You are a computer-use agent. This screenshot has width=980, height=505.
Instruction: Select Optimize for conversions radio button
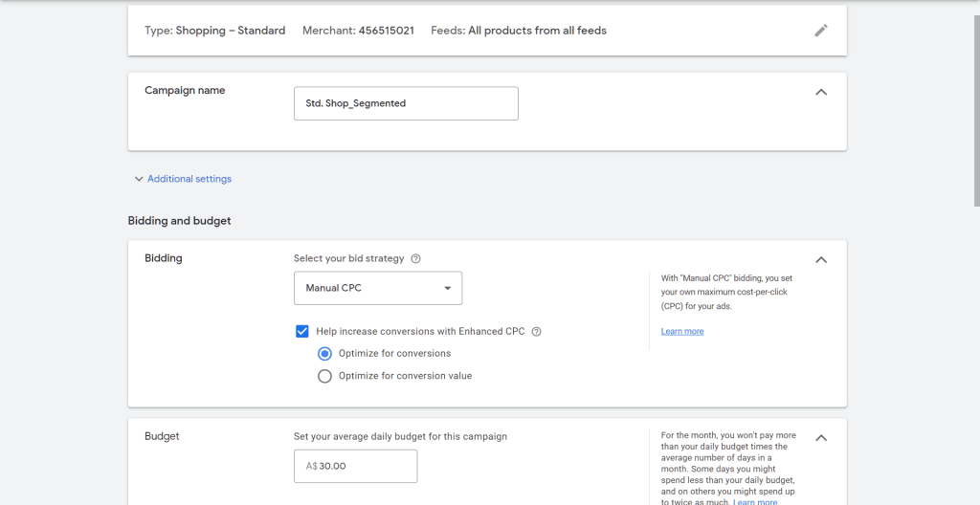click(x=324, y=353)
